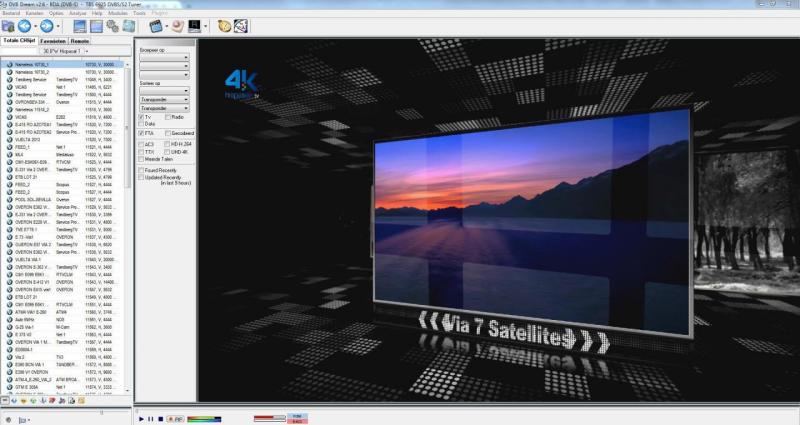800x425 pixels.
Task: Enable the UHD 4K checkbox
Action: click(166, 150)
